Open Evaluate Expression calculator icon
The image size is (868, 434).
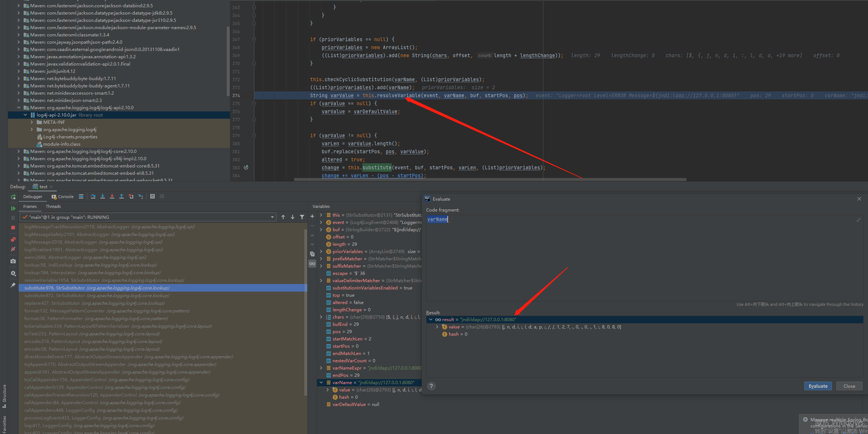152,197
